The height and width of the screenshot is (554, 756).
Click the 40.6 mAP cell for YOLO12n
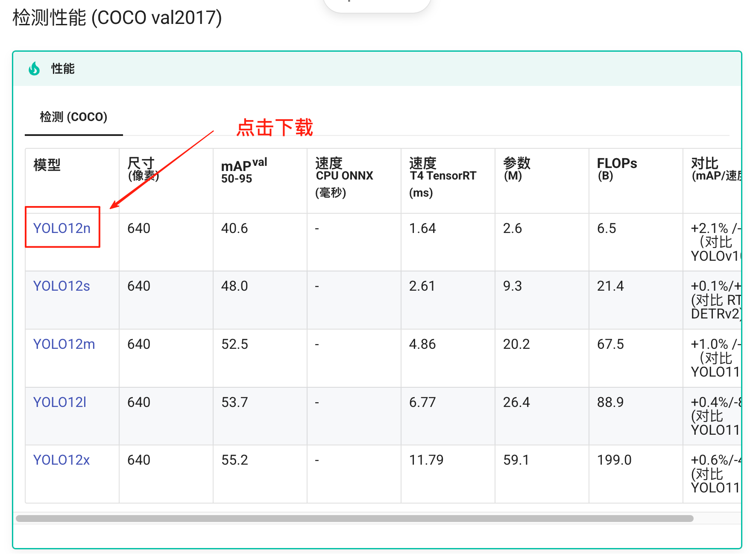[234, 228]
